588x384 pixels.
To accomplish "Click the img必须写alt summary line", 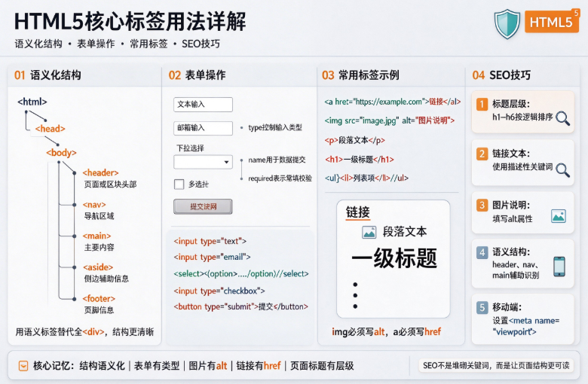I will point(386,331).
